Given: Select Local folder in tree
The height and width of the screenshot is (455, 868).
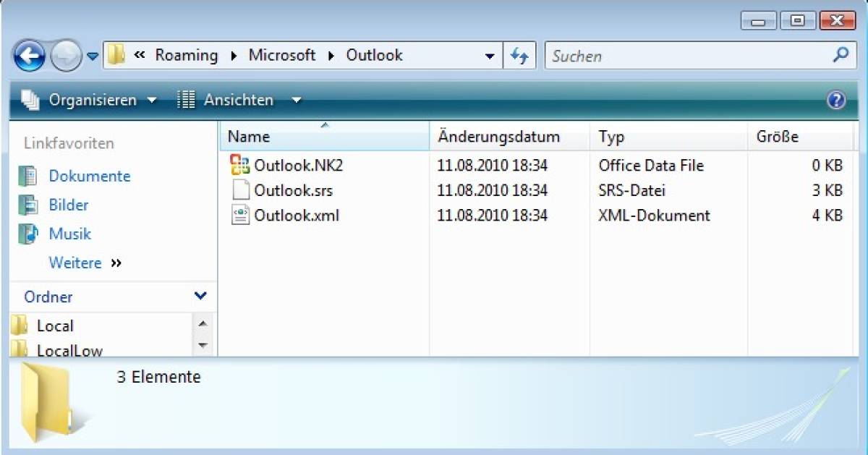Looking at the screenshot, I should click(55, 326).
